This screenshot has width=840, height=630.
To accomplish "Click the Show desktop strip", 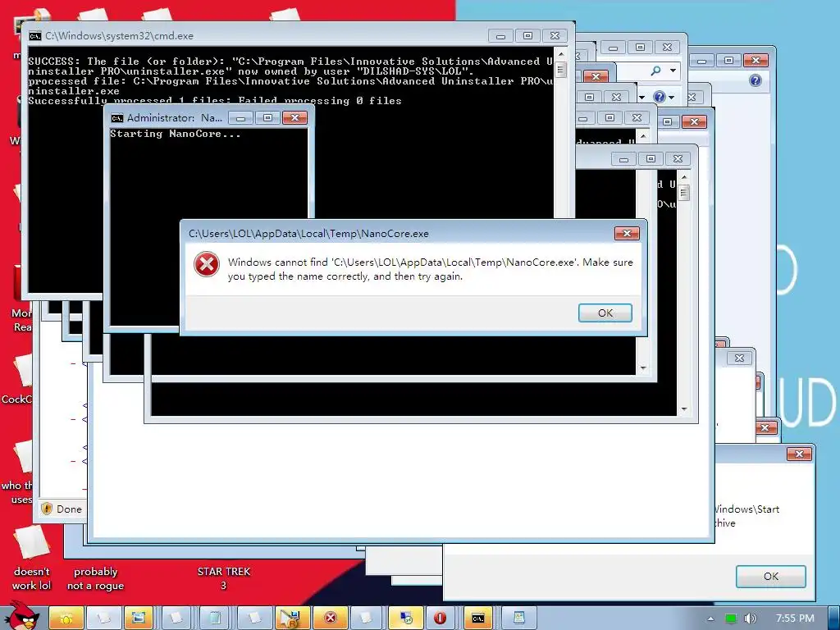I will tap(833, 619).
